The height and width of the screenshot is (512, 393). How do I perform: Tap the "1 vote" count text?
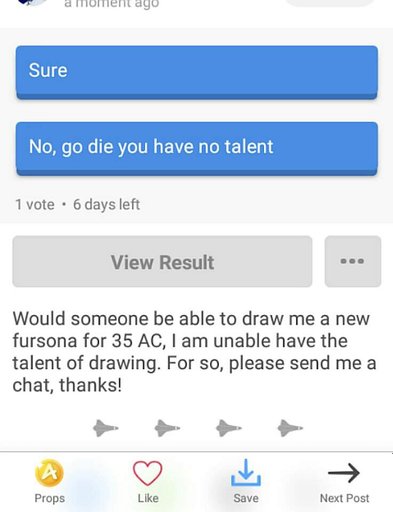pyautogui.click(x=35, y=205)
